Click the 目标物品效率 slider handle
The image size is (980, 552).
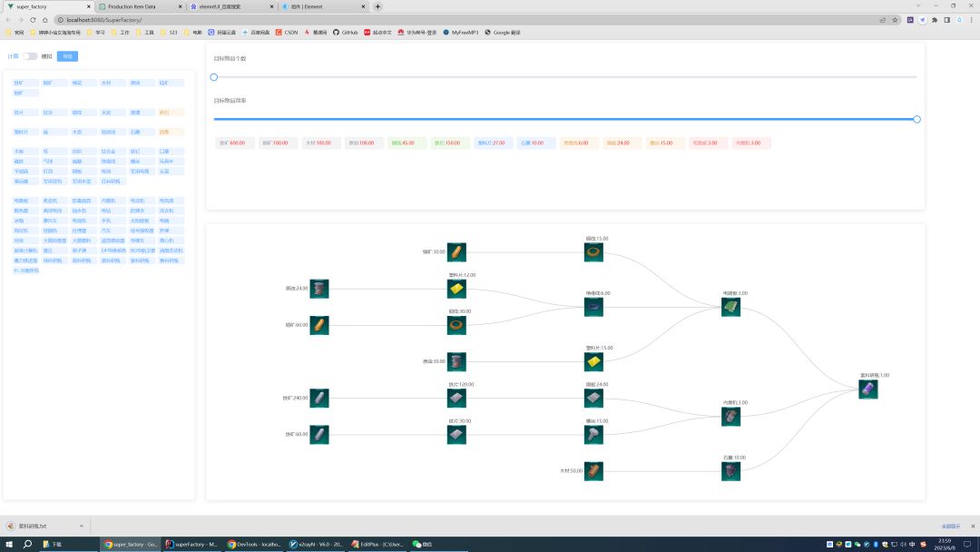(x=916, y=119)
